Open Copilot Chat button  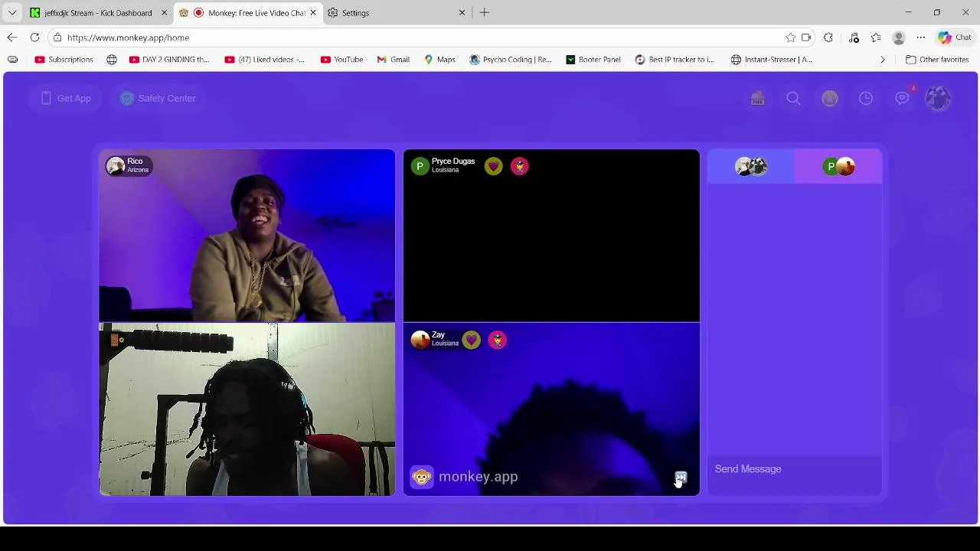pos(955,37)
